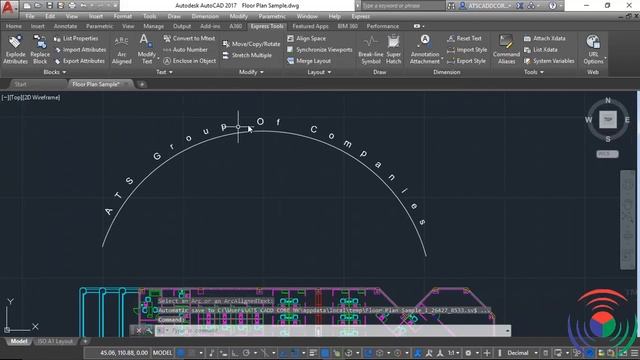Select the Arc Aligned text tool
Image resolution: width=640 pixels, height=360 pixels.
click(x=122, y=50)
